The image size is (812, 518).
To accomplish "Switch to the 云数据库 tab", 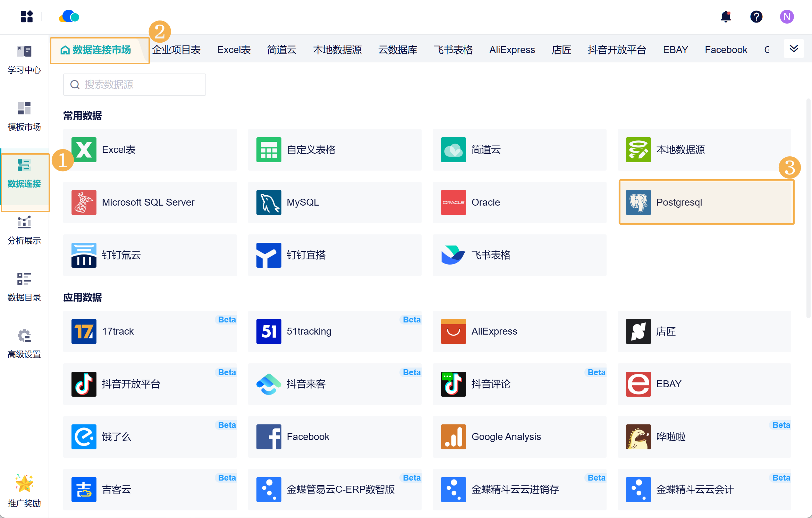I will (x=398, y=50).
